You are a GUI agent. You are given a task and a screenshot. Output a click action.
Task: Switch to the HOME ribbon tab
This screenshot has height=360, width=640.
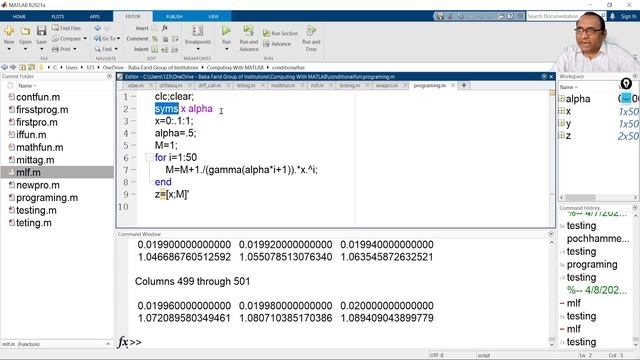click(19, 17)
